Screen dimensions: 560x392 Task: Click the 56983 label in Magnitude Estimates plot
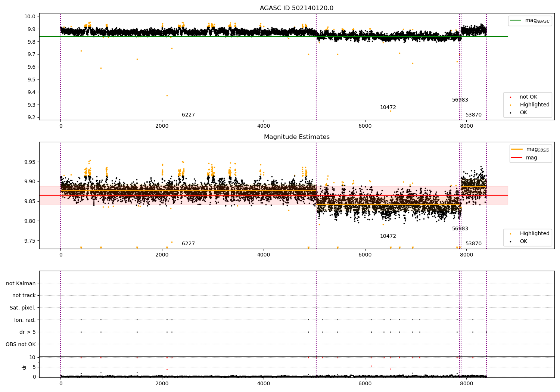click(x=460, y=229)
